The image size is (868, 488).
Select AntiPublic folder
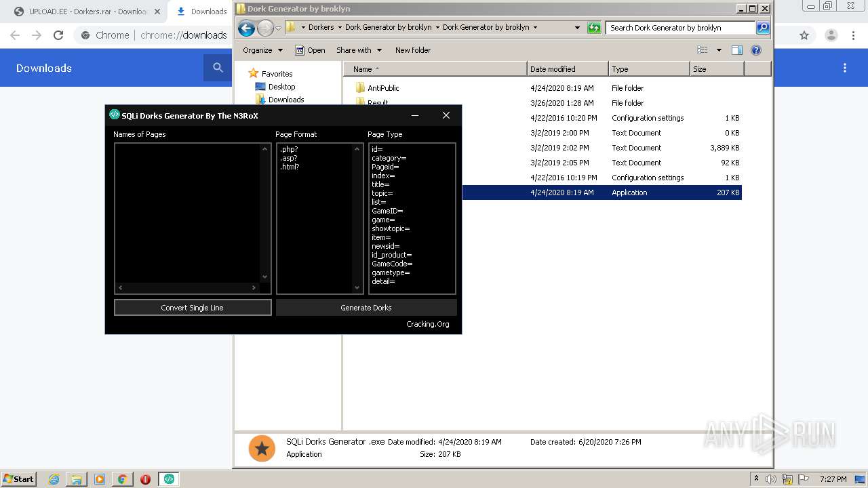(x=383, y=88)
